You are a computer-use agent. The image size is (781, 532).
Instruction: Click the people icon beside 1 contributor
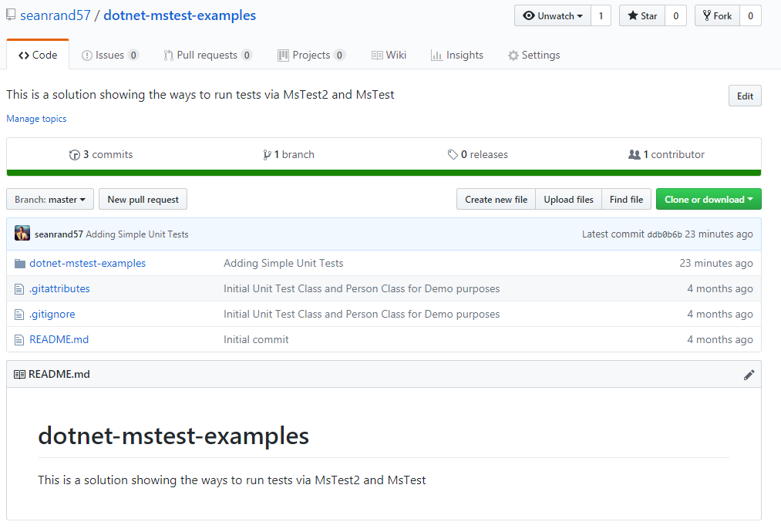pos(634,154)
